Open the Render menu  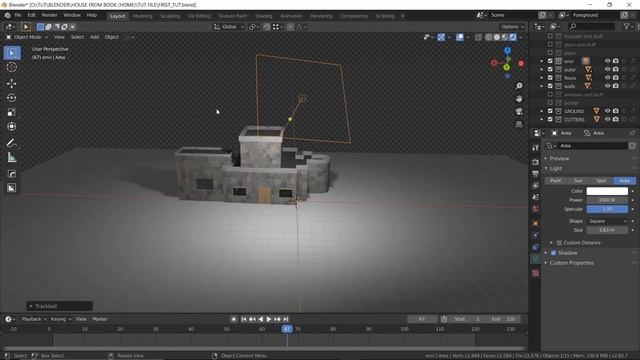pos(49,16)
